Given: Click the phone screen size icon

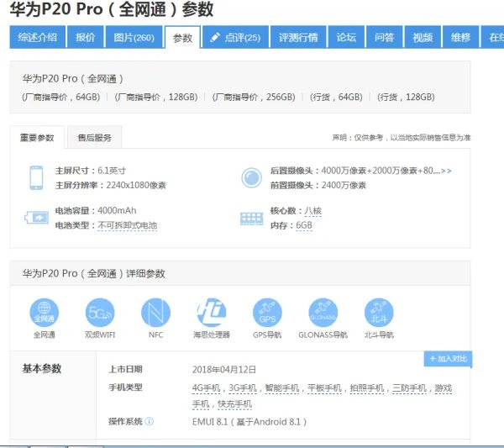Looking at the screenshot, I should click(x=36, y=177).
